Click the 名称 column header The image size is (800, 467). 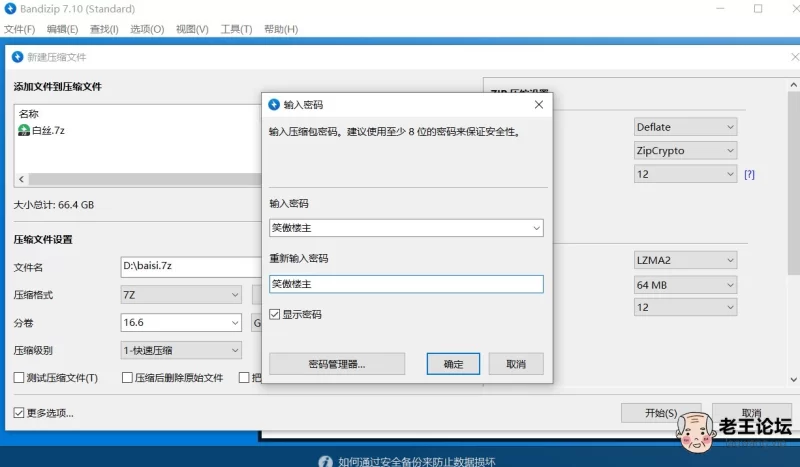coord(29,114)
